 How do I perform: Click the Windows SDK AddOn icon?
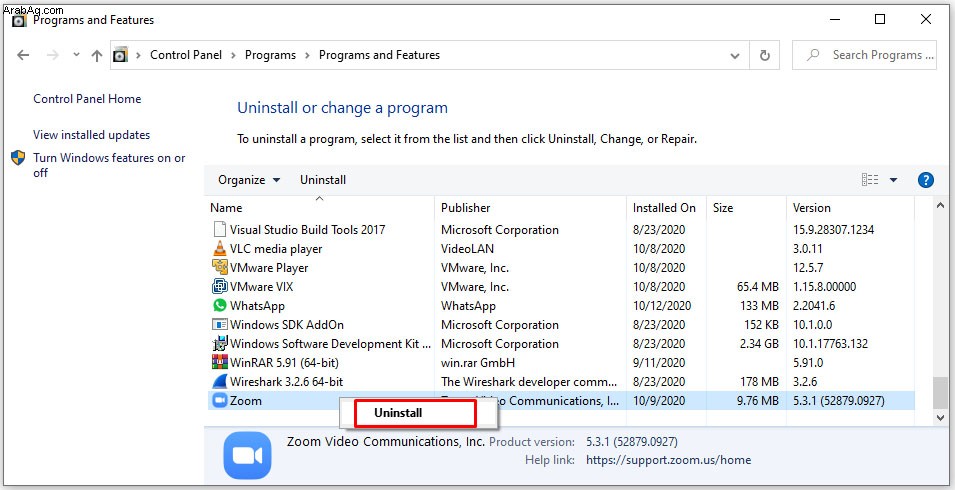coord(219,324)
